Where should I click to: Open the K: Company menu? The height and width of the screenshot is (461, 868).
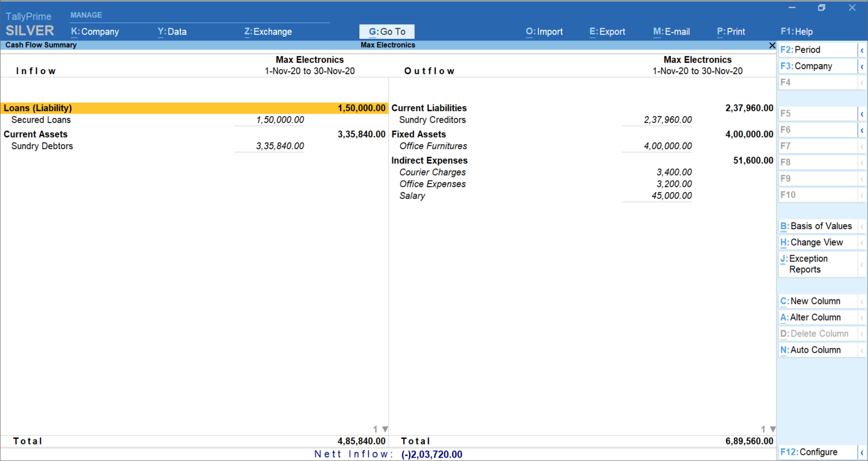point(94,32)
